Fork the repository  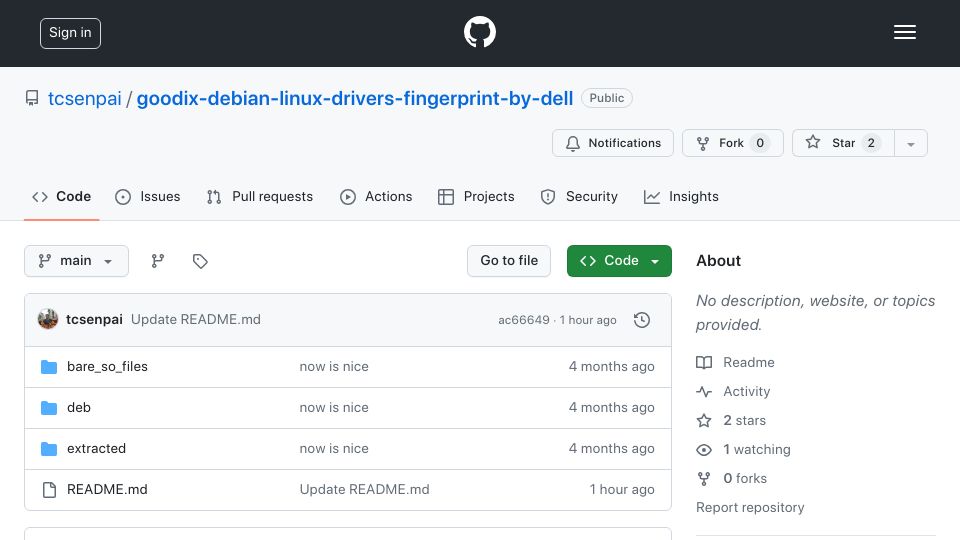click(733, 143)
